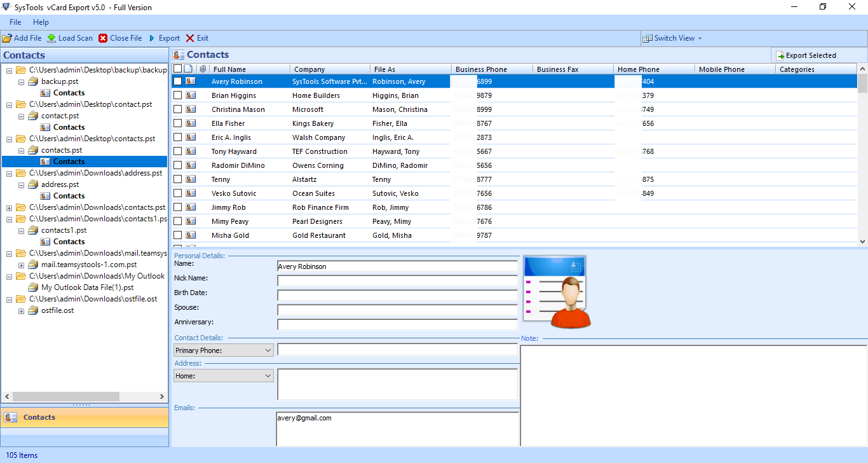Select Contacts in the bottom navigation bar

pyautogui.click(x=38, y=417)
